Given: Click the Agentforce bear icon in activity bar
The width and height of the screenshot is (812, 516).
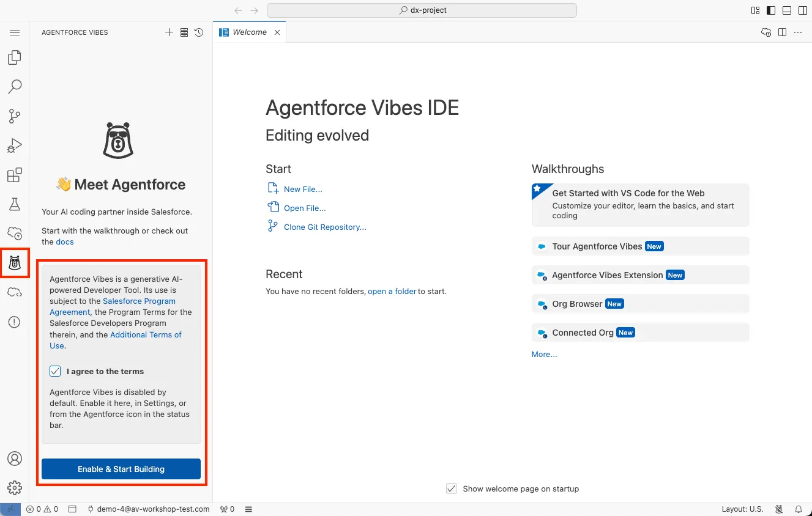Looking at the screenshot, I should (x=15, y=263).
